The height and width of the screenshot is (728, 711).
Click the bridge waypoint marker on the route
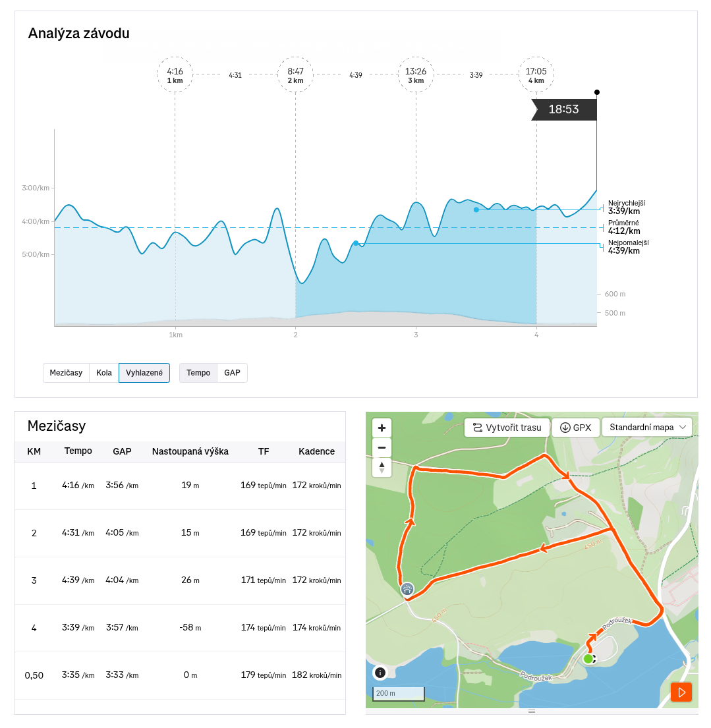[407, 589]
